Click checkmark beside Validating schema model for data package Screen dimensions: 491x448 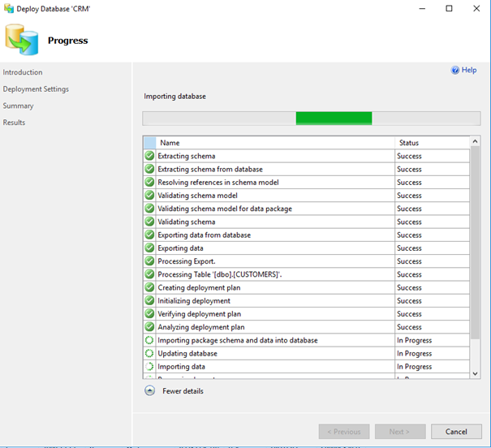tap(149, 209)
